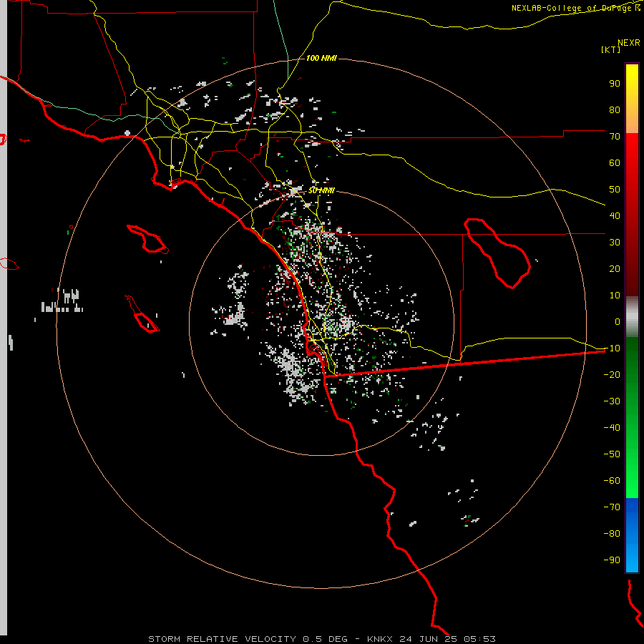The height and width of the screenshot is (644, 644).
Task: Click the 70 knot scale label
Action: 615,137
